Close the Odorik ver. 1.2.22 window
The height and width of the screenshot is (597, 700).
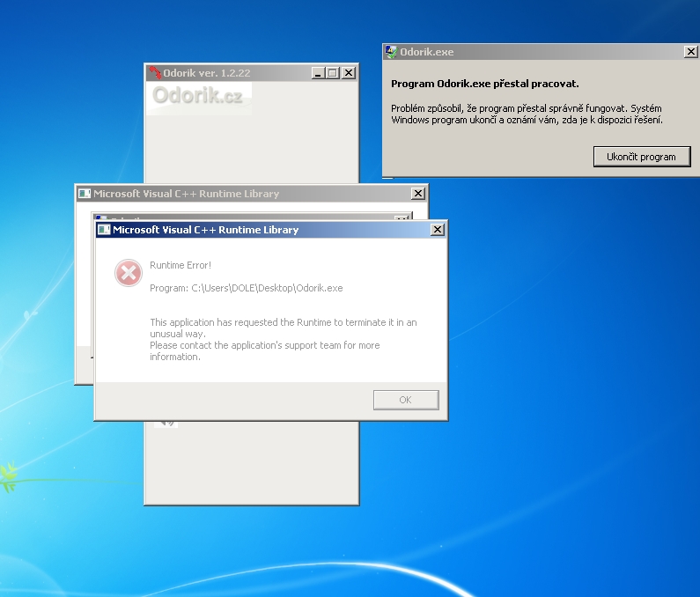tap(348, 73)
